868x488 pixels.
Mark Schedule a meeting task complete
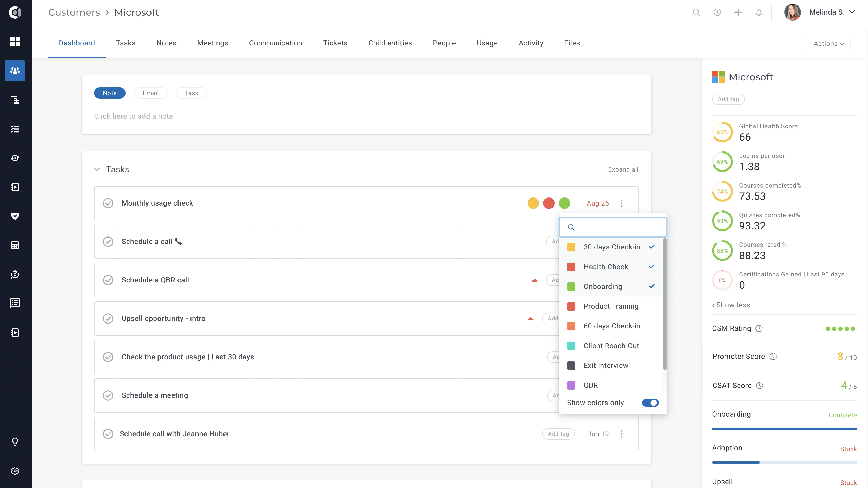pyautogui.click(x=108, y=395)
